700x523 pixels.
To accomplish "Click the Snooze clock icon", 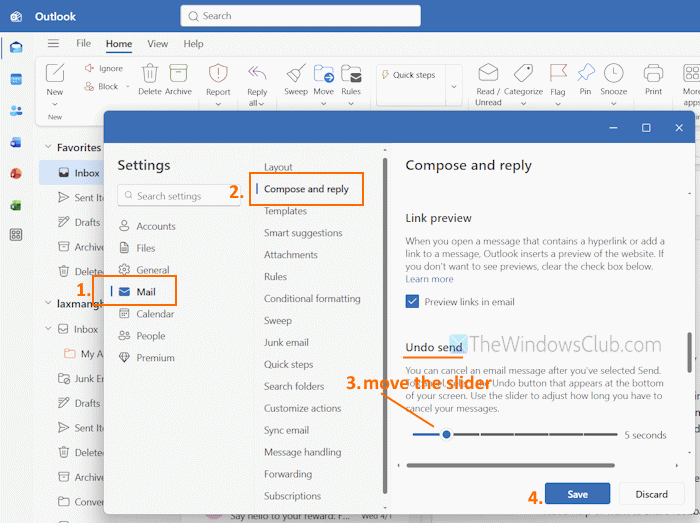I will pos(613,73).
